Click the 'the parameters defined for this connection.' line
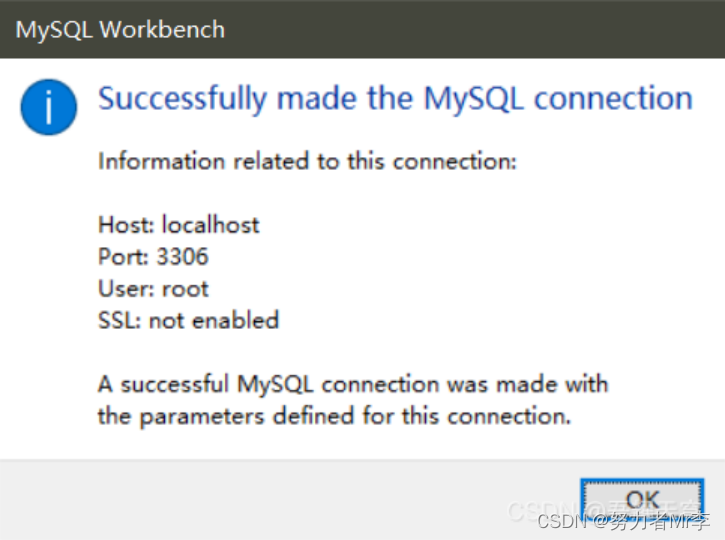This screenshot has width=725, height=540. (x=335, y=416)
